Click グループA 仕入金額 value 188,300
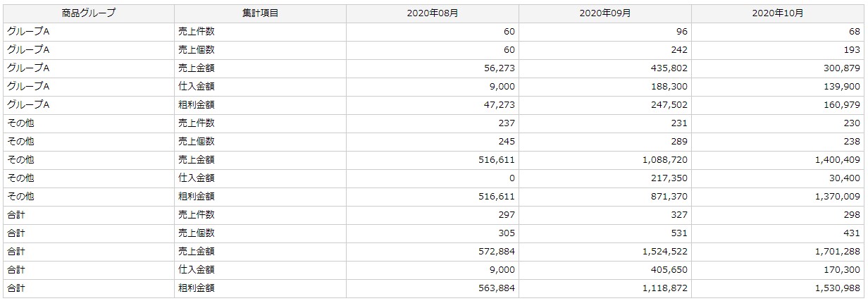Image resolution: width=868 pixels, height=301 pixels. 669,87
